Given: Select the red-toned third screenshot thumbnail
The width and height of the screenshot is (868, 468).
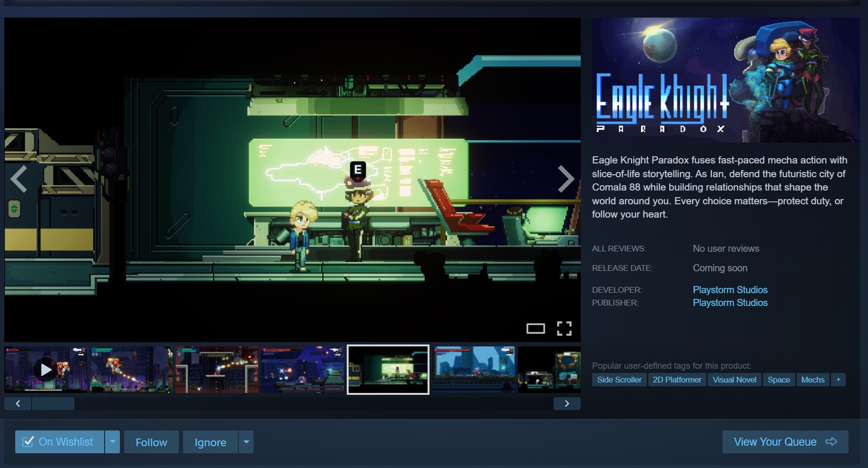Looking at the screenshot, I should coord(217,370).
